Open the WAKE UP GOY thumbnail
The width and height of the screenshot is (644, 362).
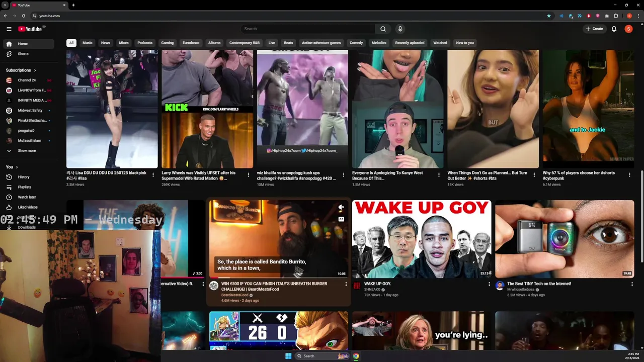click(422, 239)
